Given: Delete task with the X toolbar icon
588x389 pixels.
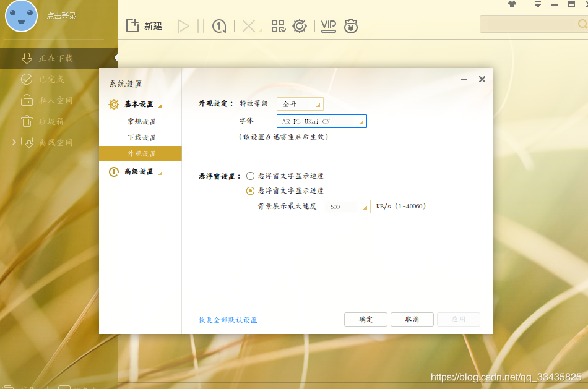Looking at the screenshot, I should pyautogui.click(x=249, y=26).
